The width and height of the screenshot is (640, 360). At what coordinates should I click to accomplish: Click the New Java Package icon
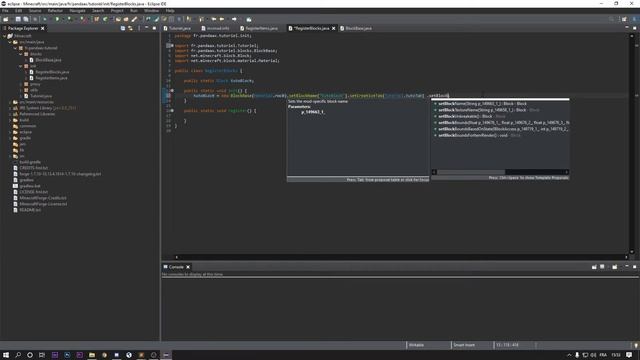[x=97, y=19]
